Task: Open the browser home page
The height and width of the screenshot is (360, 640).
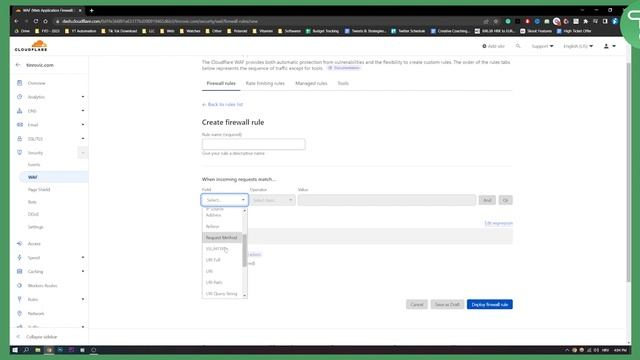Action: tap(46, 21)
